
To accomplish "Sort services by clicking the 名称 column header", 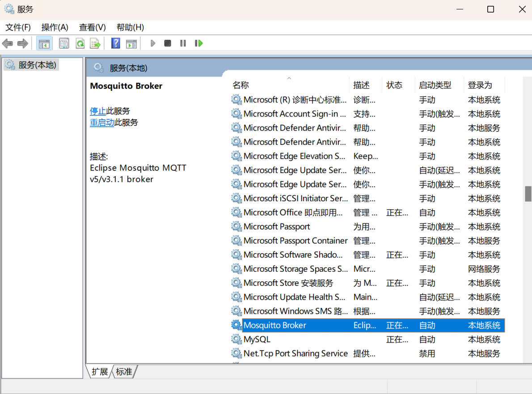I will pos(241,85).
